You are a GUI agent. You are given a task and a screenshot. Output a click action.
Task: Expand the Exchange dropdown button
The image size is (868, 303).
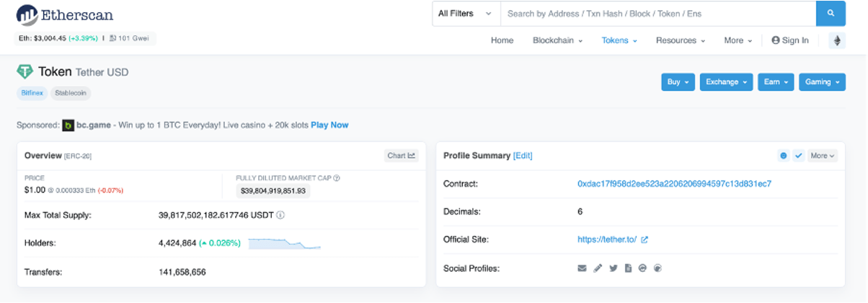[726, 82]
